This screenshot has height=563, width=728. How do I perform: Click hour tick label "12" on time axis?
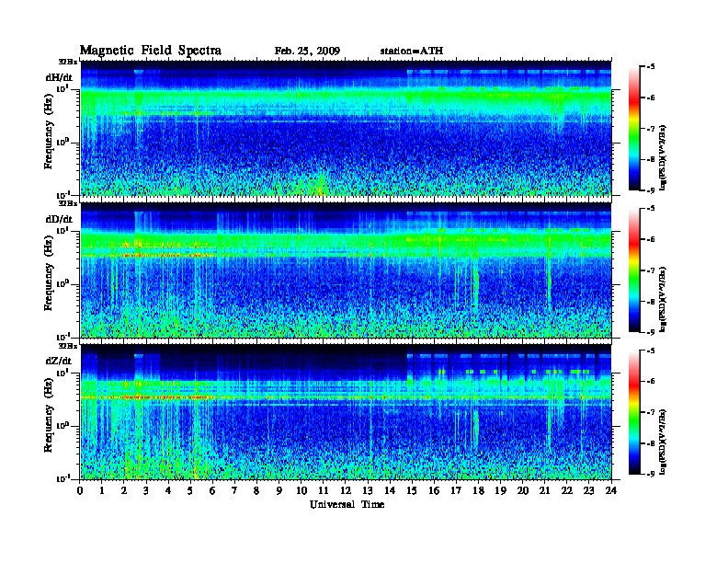tap(346, 490)
